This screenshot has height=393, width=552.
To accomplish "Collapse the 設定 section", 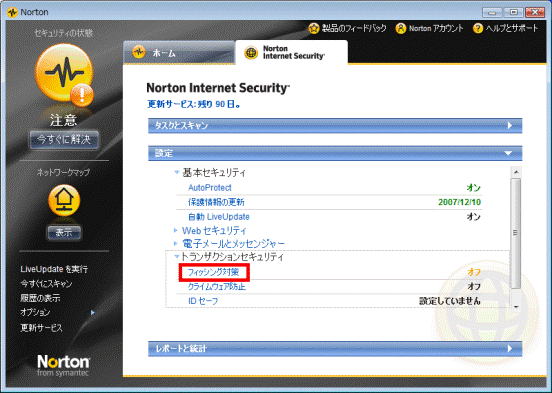I will tap(335, 154).
